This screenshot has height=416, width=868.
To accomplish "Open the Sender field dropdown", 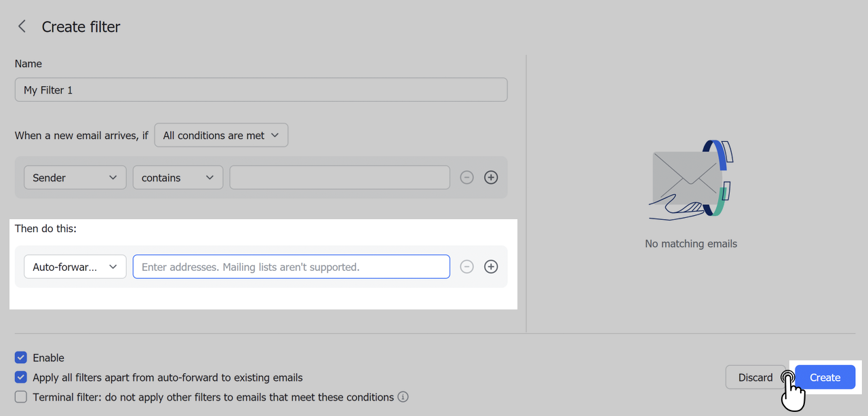I will [75, 177].
